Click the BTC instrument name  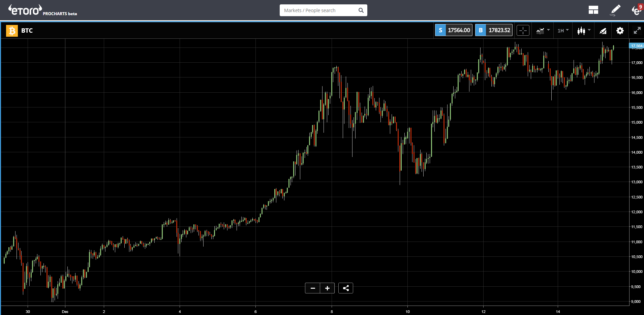coord(27,31)
